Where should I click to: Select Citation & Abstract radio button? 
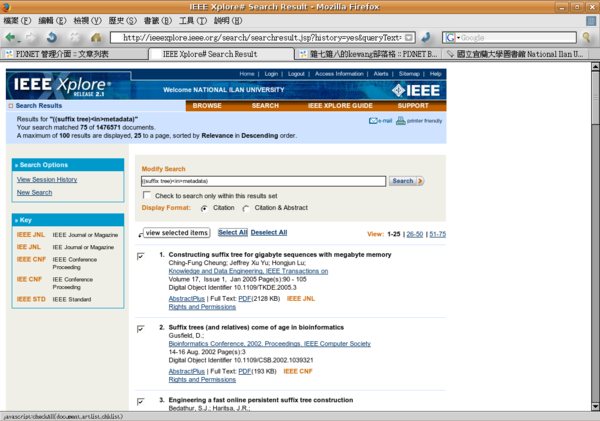click(246, 208)
